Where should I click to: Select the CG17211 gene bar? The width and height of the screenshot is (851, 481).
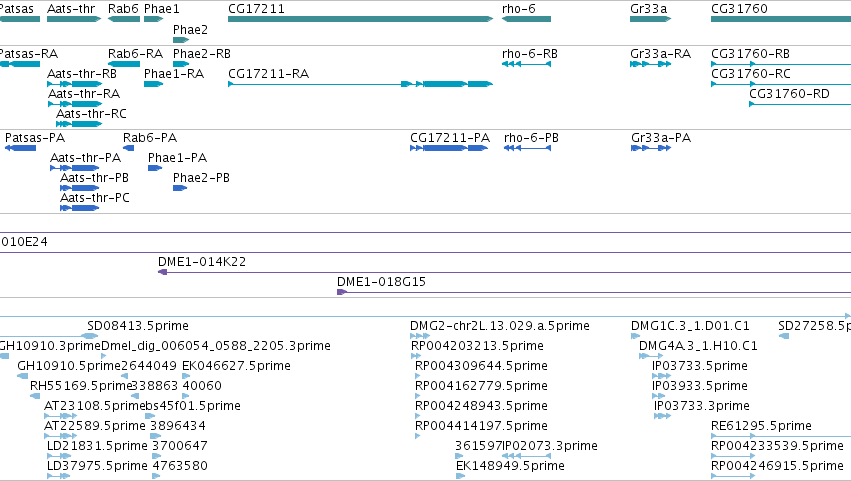pyautogui.click(x=360, y=19)
